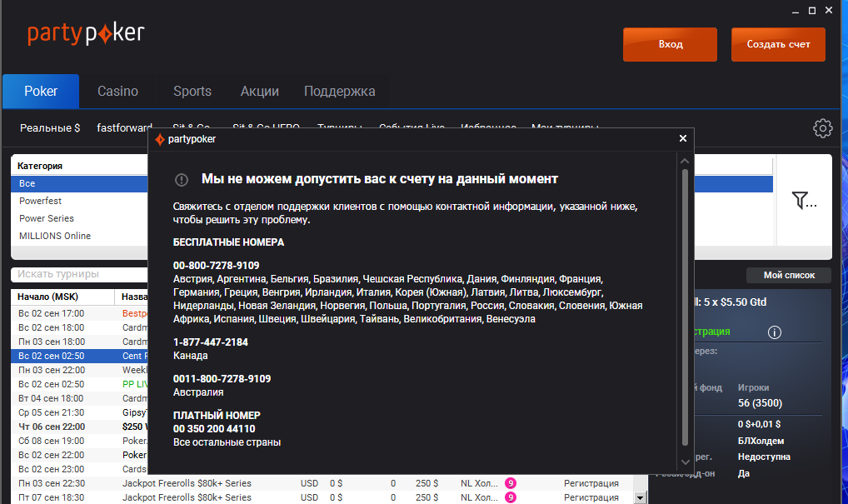The height and width of the screenshot is (504, 848).
Task: Click the pink 9-max badge in the Пн 03 сен 22:30 row
Action: coord(511,483)
